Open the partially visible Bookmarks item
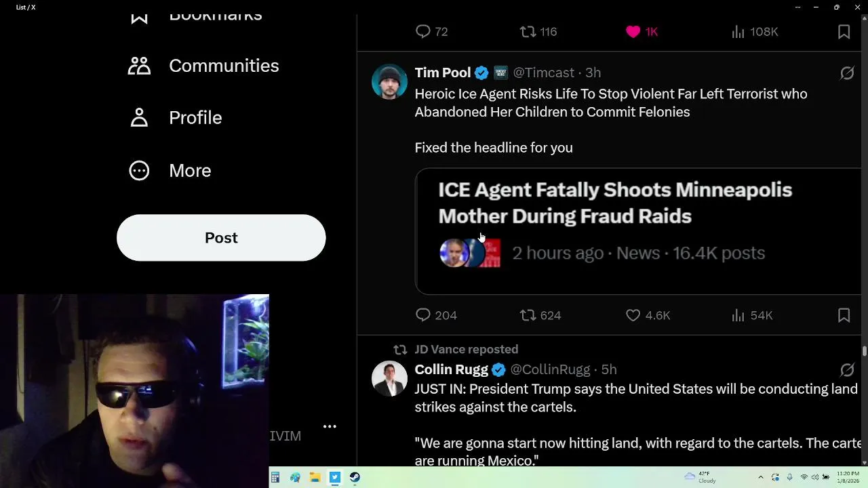868x488 pixels. (195, 18)
